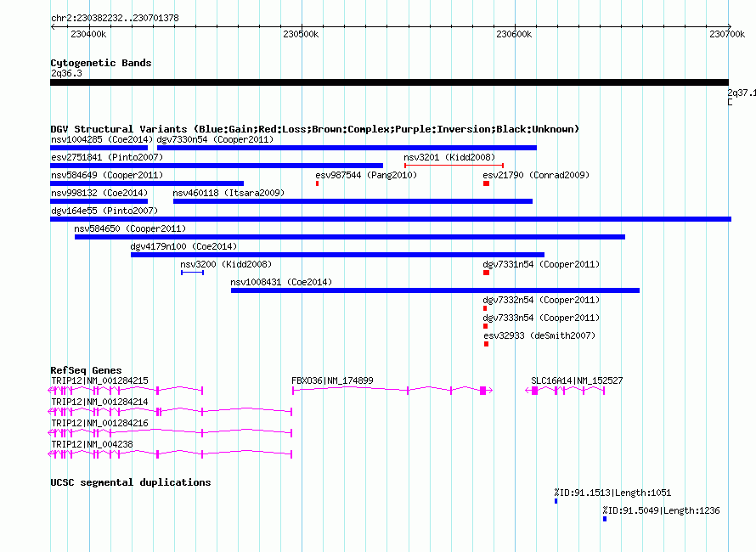
Task: Select the dgv7332n54 (Cooper2011) label
Action: 541,300
